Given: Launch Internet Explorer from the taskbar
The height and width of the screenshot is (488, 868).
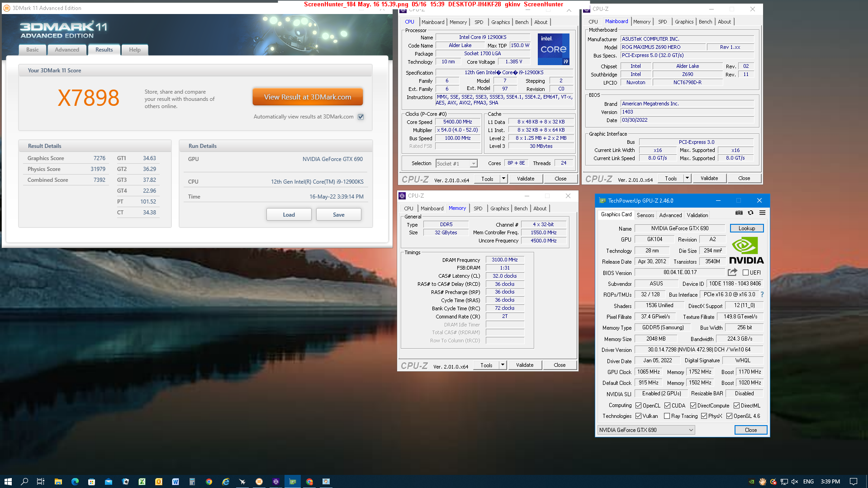Looking at the screenshot, I should point(226,481).
